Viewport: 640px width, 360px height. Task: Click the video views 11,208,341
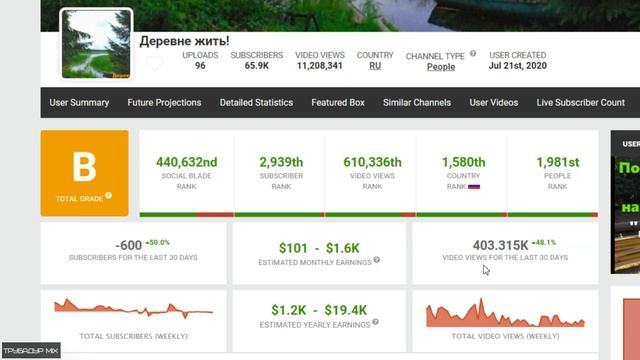tap(320, 66)
